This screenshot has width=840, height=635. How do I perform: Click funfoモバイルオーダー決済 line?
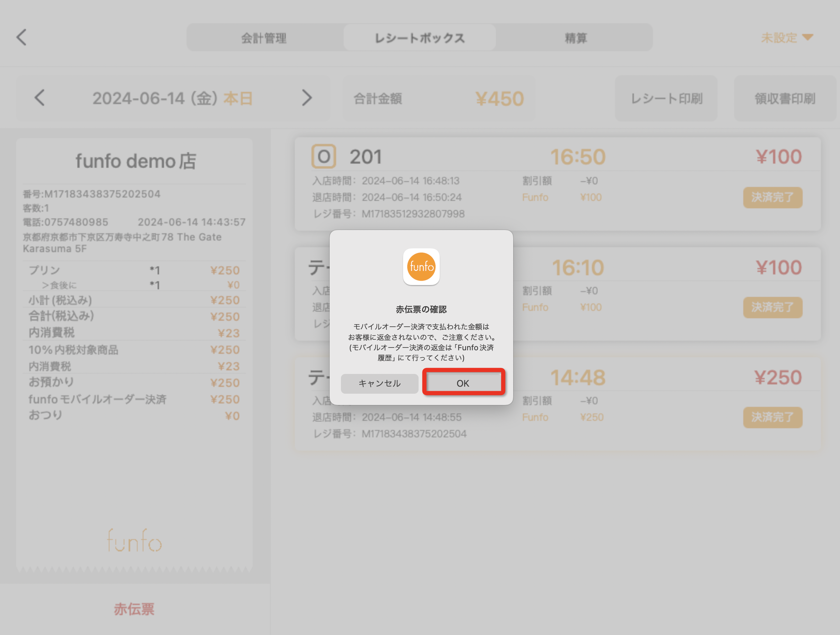coord(134,399)
